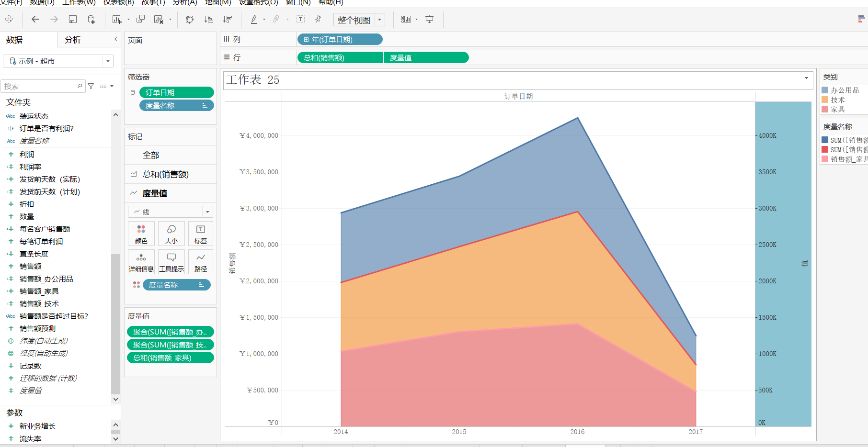The width and height of the screenshot is (868, 447).
Task: Click the 年(订单日期) pill on columns shelf
Action: 340,39
